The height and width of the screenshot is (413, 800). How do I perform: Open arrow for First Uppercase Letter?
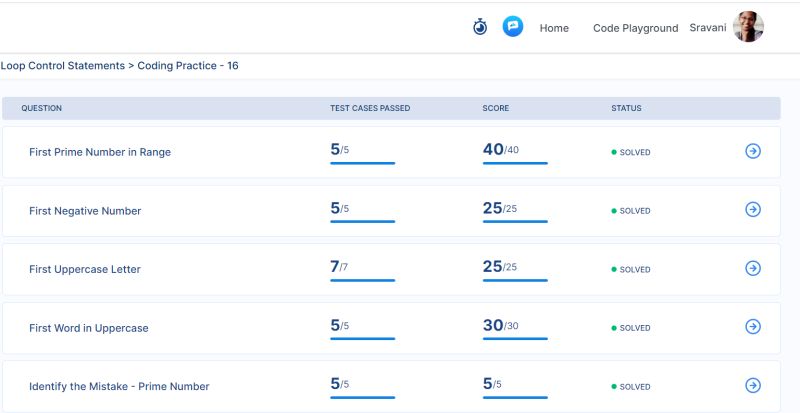click(x=753, y=268)
